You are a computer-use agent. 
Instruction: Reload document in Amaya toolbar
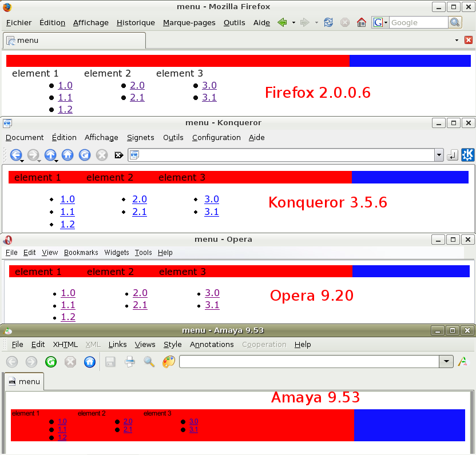[x=51, y=362]
